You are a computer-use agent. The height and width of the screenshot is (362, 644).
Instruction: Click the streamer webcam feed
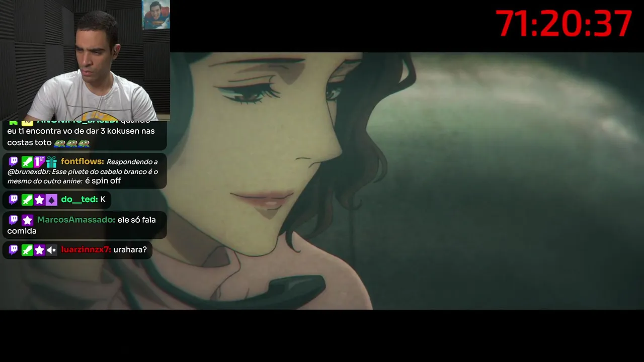[85, 60]
